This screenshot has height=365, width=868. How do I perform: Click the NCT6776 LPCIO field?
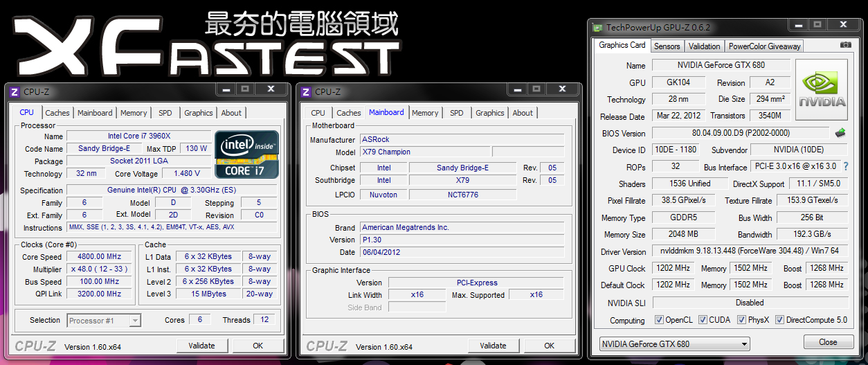click(x=462, y=195)
